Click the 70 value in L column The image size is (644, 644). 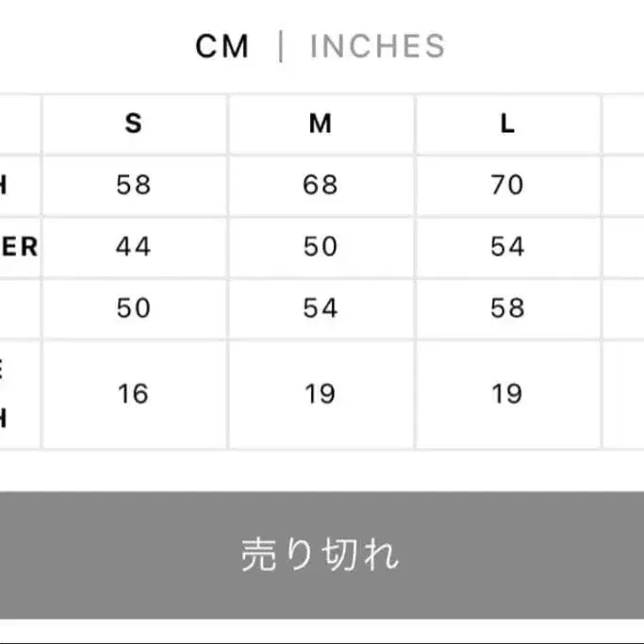pos(507,185)
